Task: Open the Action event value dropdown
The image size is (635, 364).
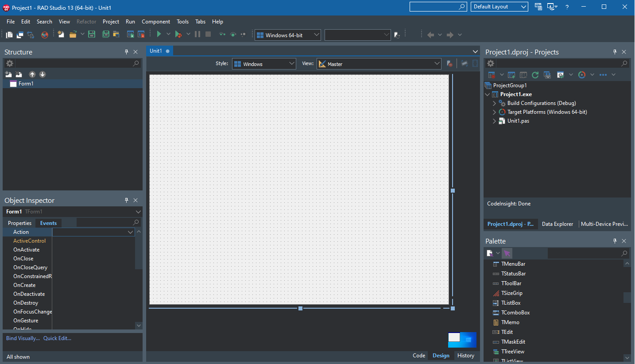Action: 131,232
